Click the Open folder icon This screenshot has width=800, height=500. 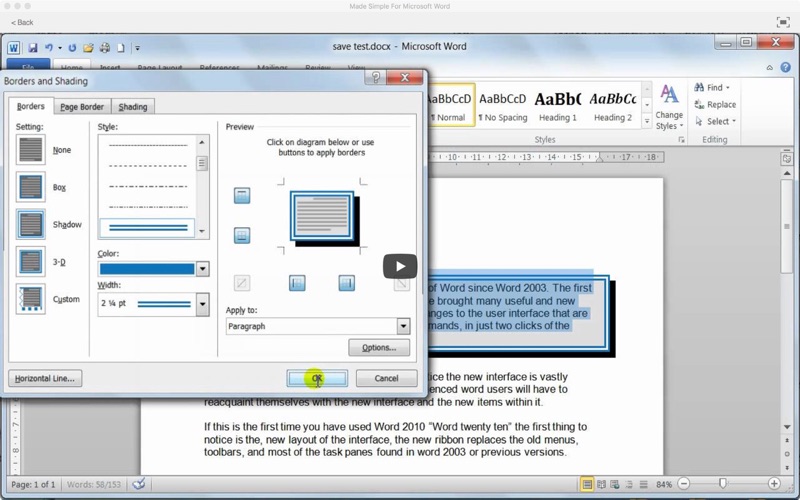(88, 47)
